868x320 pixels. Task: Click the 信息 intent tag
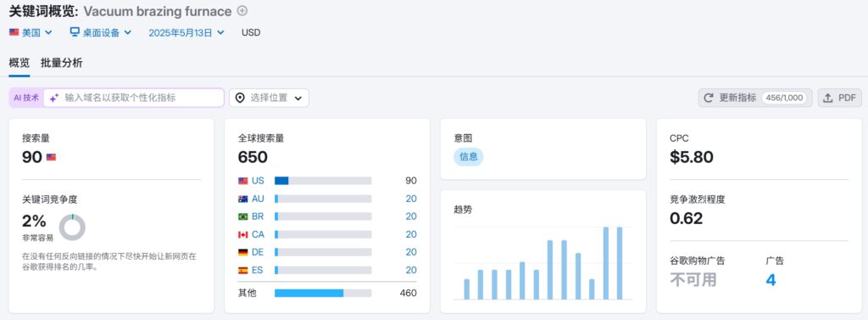click(x=468, y=156)
